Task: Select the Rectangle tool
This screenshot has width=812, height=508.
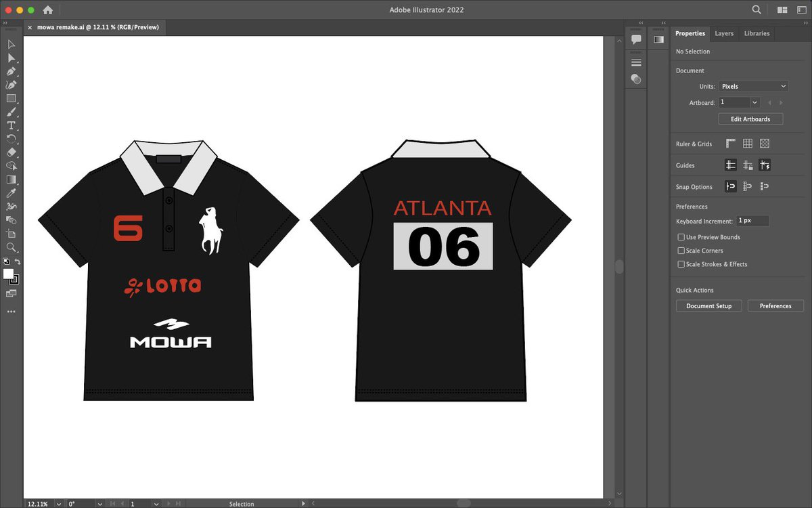Action: pyautogui.click(x=12, y=98)
